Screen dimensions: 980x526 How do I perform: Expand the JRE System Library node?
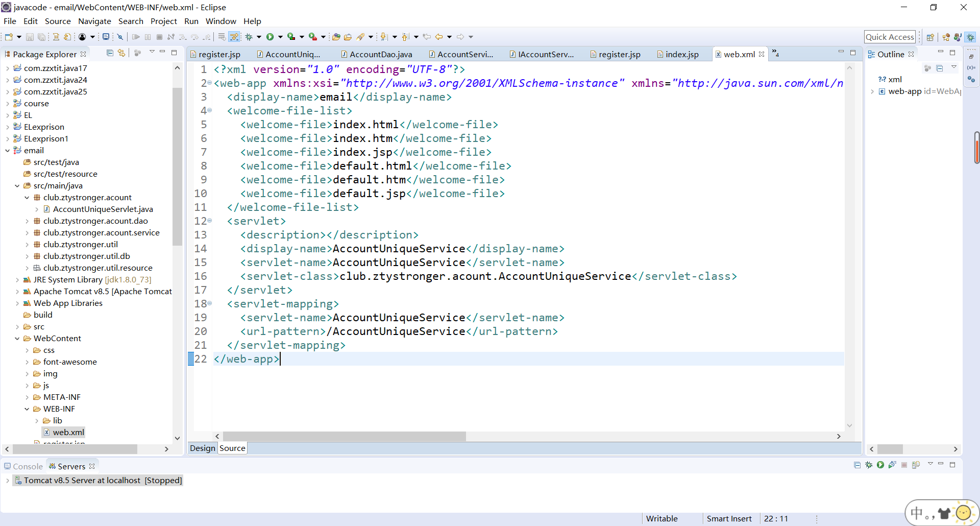[17, 280]
